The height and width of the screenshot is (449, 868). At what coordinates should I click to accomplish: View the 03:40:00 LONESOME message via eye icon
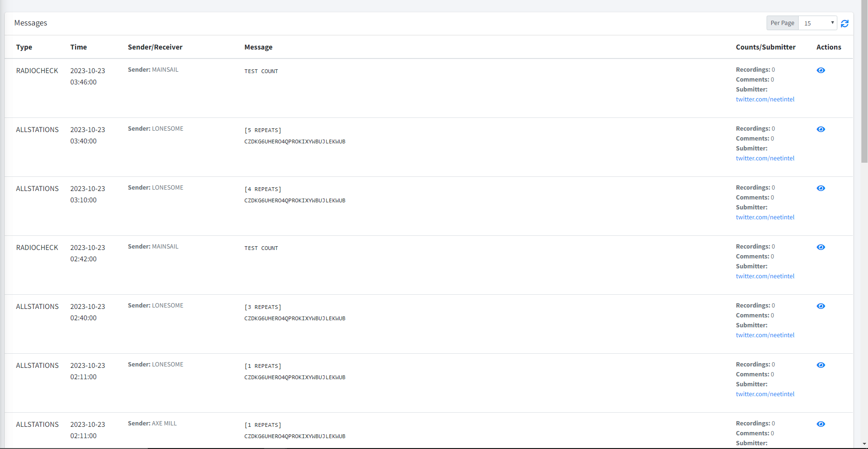point(821,129)
